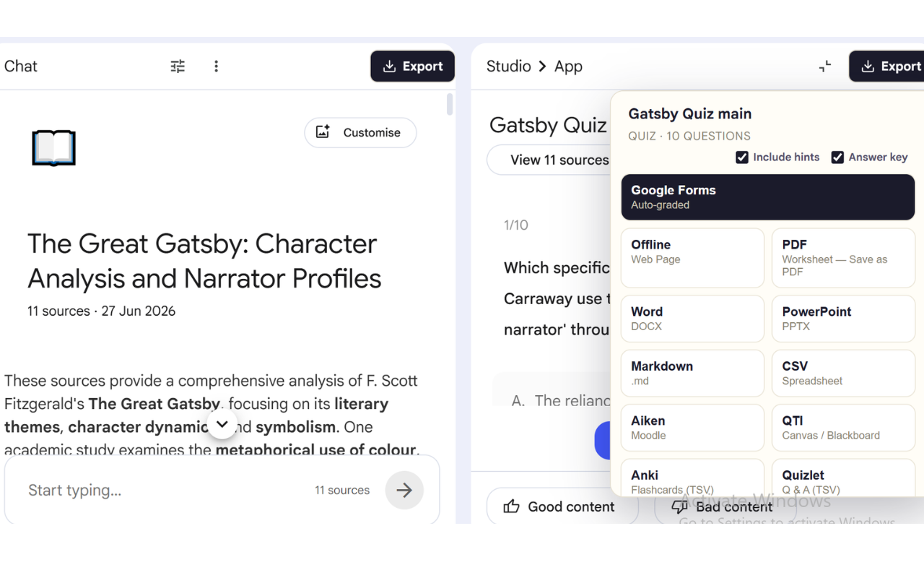Choose Word DOCX export option

[692, 319]
